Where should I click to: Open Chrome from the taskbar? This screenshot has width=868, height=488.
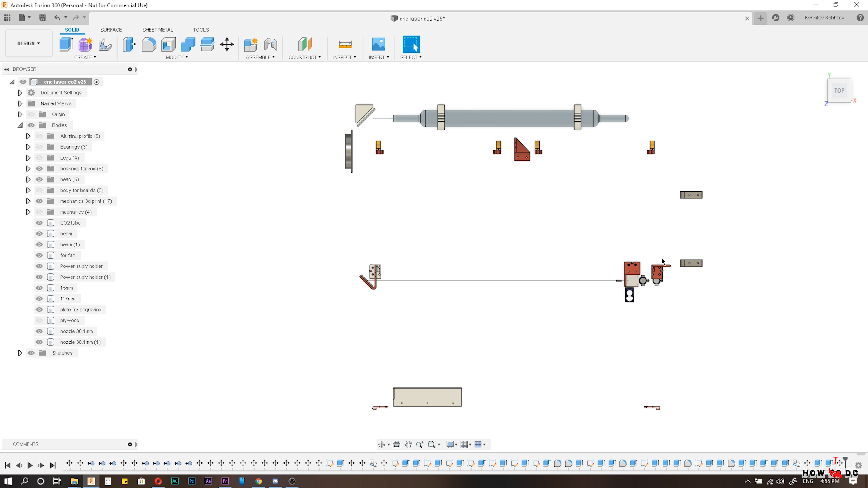click(x=258, y=481)
